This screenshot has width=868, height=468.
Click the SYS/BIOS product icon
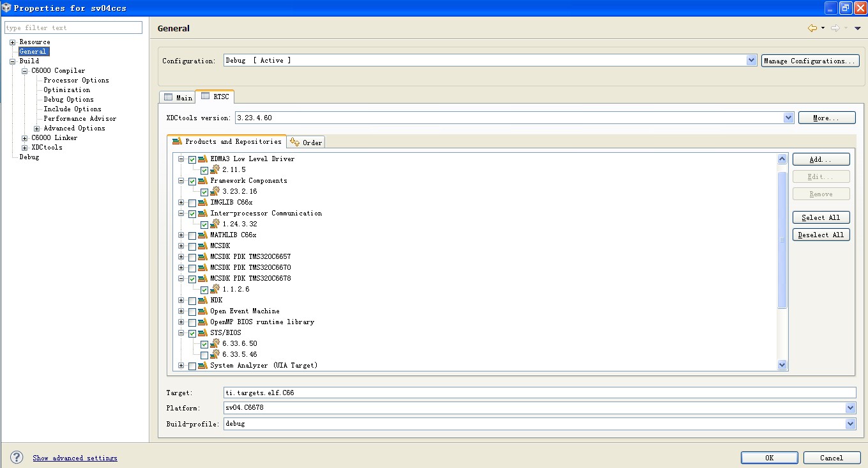point(202,333)
